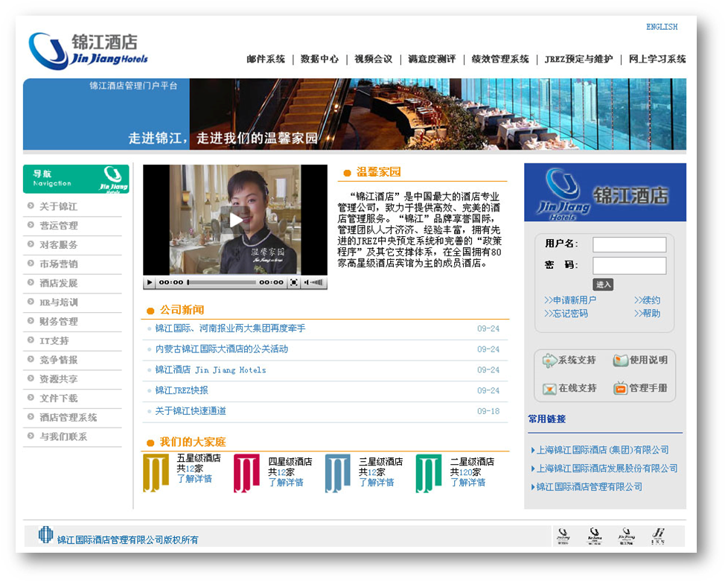The height and width of the screenshot is (584, 728).
Task: Open the 锦江JREZ快报 news item
Action: click(x=182, y=390)
